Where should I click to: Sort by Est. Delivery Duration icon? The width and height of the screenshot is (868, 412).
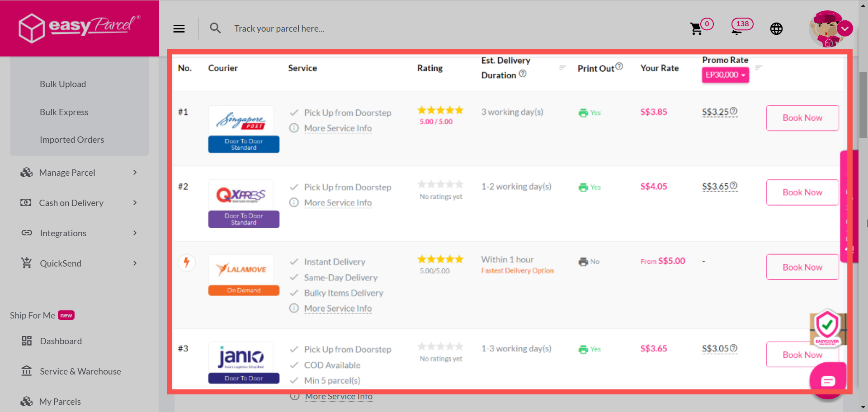click(562, 67)
